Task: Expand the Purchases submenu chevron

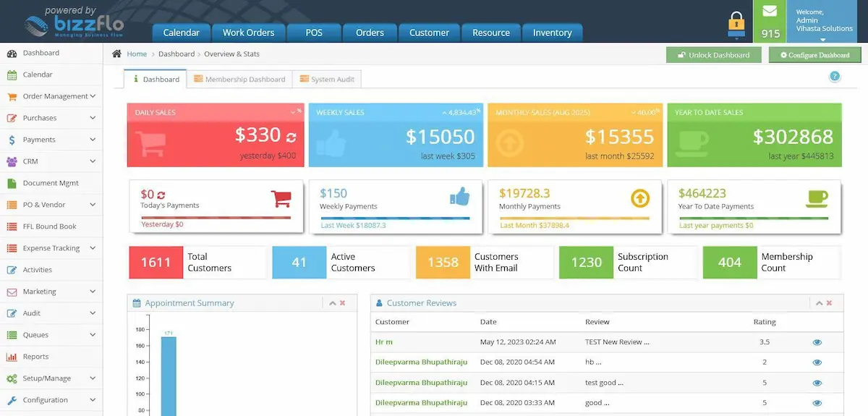Action: point(93,118)
